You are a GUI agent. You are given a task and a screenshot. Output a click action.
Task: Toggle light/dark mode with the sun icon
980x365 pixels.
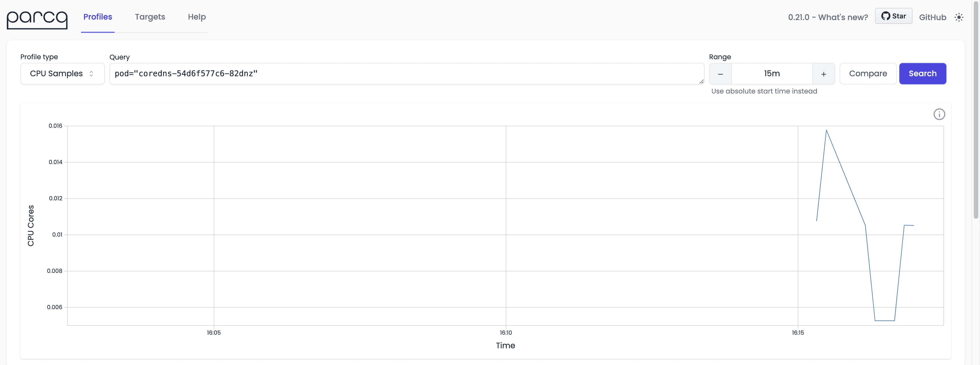pos(960,17)
